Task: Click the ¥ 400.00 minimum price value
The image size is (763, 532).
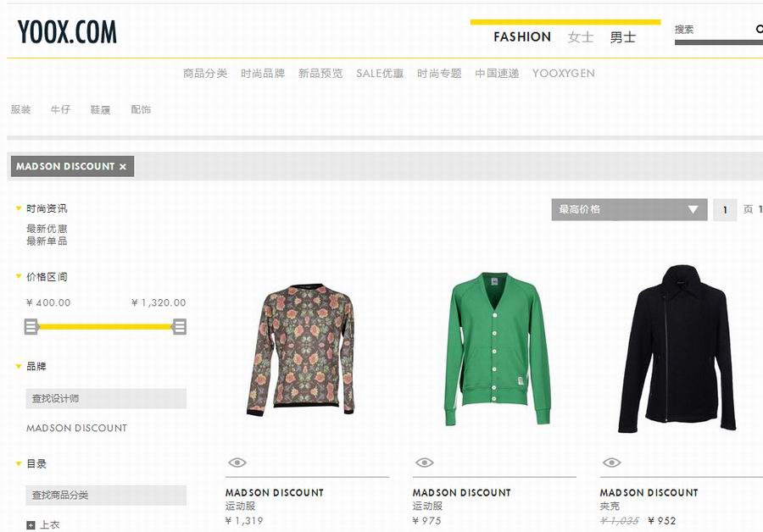Action: click(48, 303)
